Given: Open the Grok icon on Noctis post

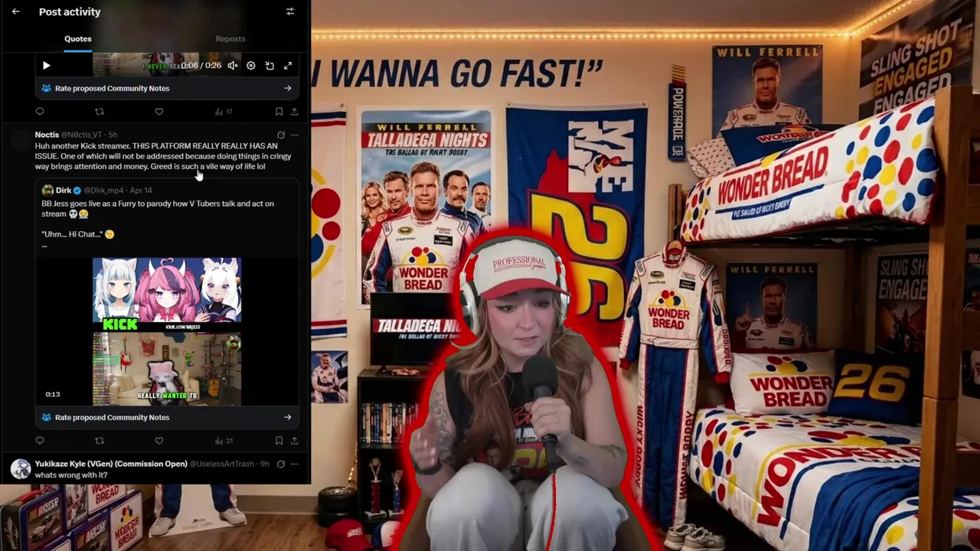Looking at the screenshot, I should (281, 135).
